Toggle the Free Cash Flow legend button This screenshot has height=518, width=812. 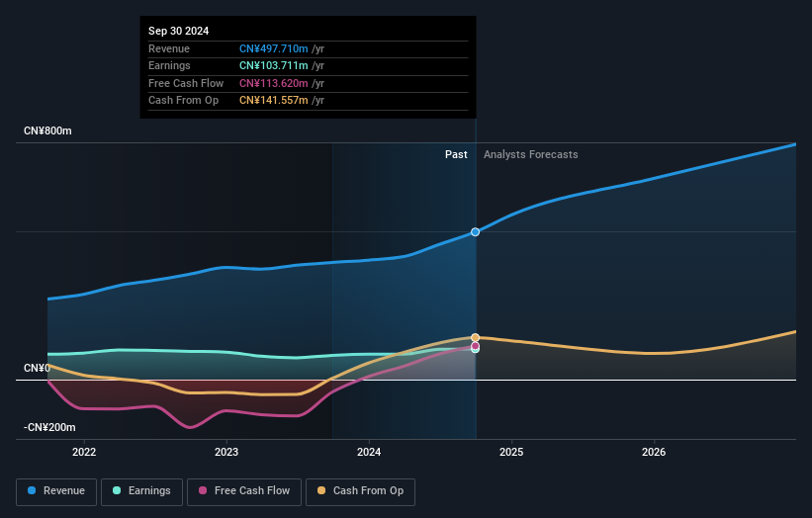pyautogui.click(x=244, y=491)
